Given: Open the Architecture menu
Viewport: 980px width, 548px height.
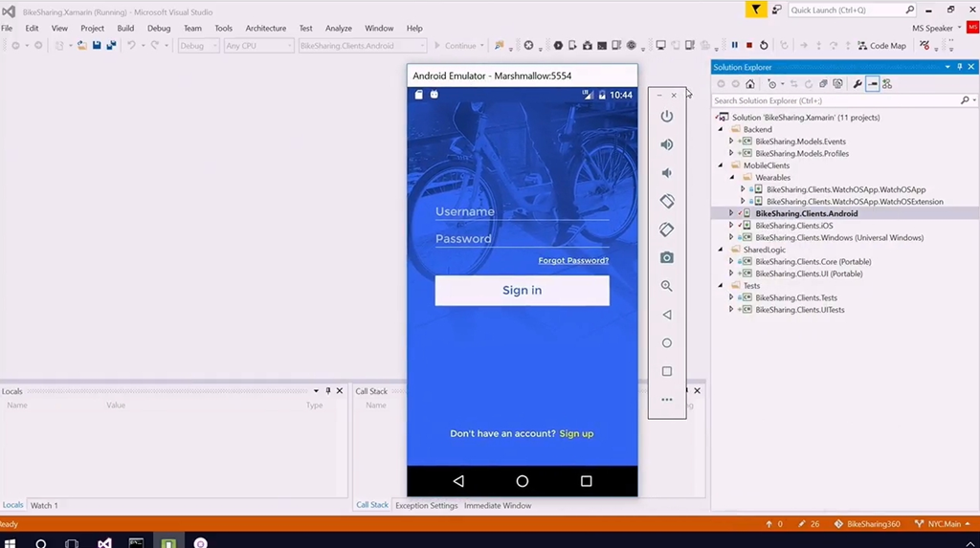Looking at the screenshot, I should pos(265,29).
